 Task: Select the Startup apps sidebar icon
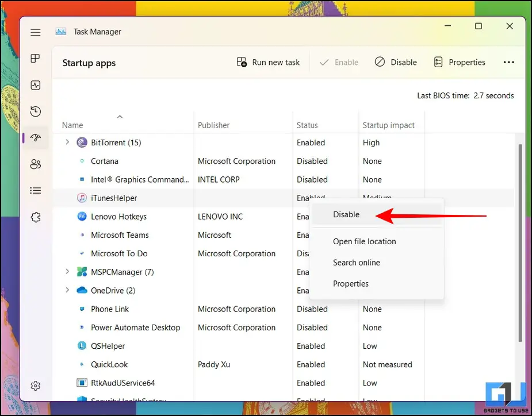coord(35,138)
